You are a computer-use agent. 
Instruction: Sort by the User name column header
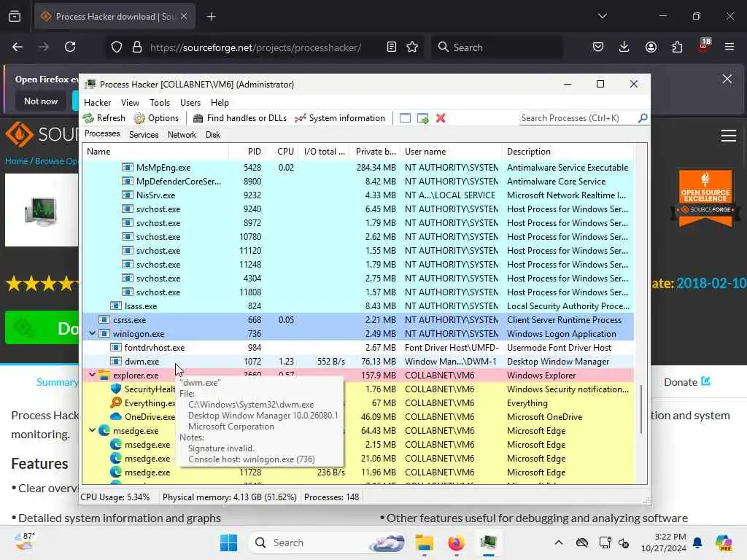tap(451, 152)
